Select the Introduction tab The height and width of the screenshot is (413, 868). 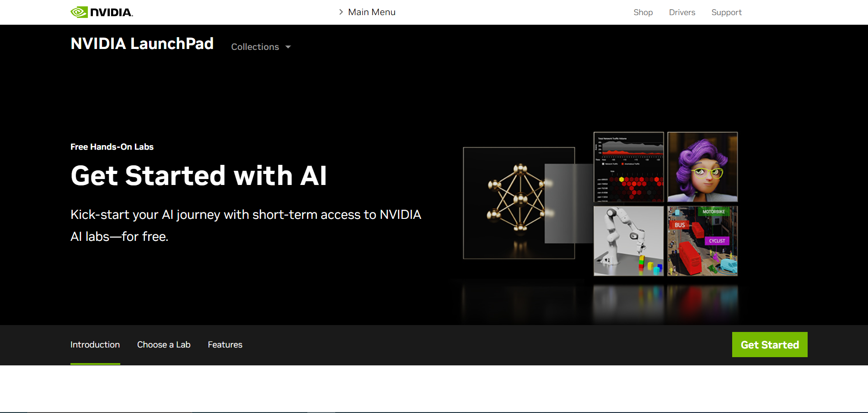[x=95, y=344]
